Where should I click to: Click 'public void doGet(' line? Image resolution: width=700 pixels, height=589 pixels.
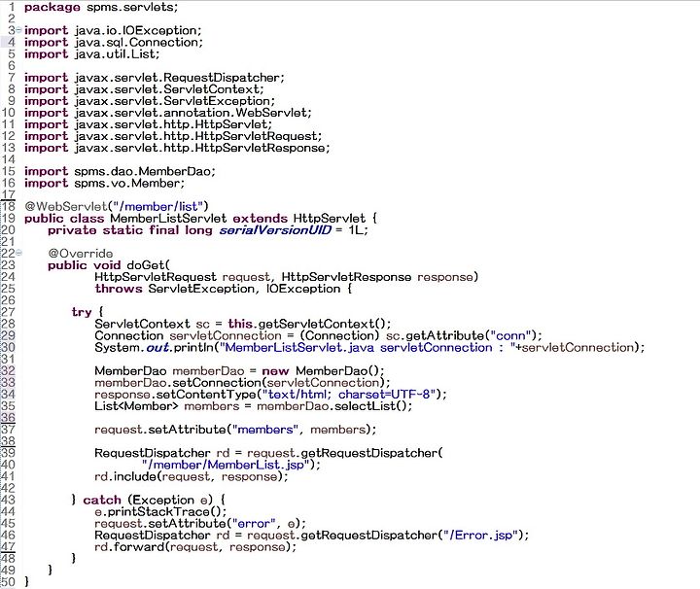(109, 265)
